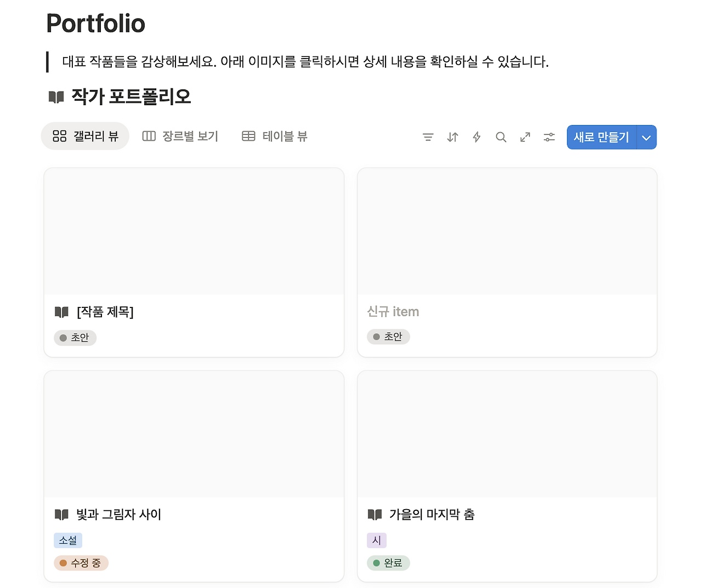This screenshot has height=588, width=702.
Task: Click the 소설 genre tag
Action: point(68,540)
